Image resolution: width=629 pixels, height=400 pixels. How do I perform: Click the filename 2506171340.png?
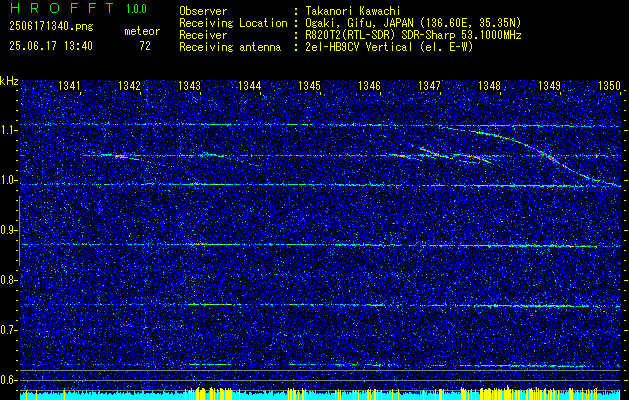51,27
